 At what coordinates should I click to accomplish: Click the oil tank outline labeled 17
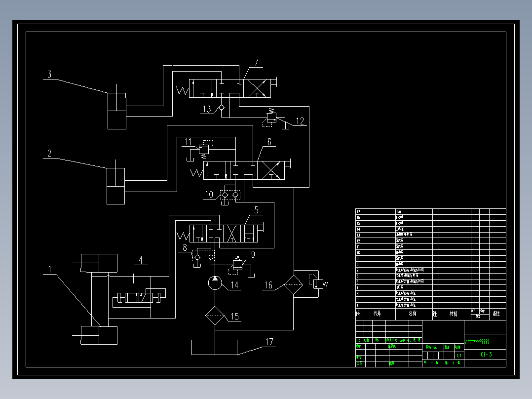(x=214, y=347)
